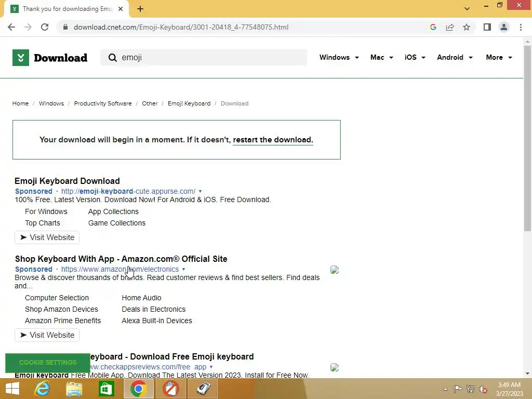The image size is (532, 399).
Task: Open the Windows Start button
Action: [x=12, y=389]
